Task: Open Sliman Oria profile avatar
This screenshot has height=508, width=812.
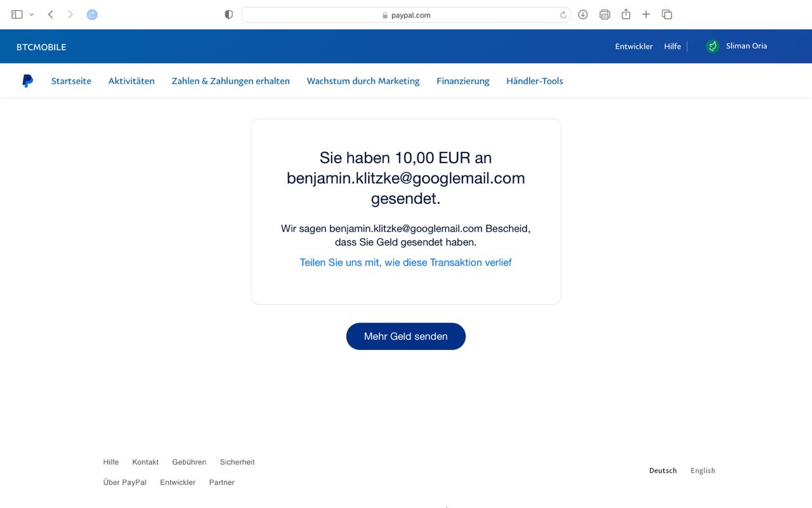Action: pos(712,46)
